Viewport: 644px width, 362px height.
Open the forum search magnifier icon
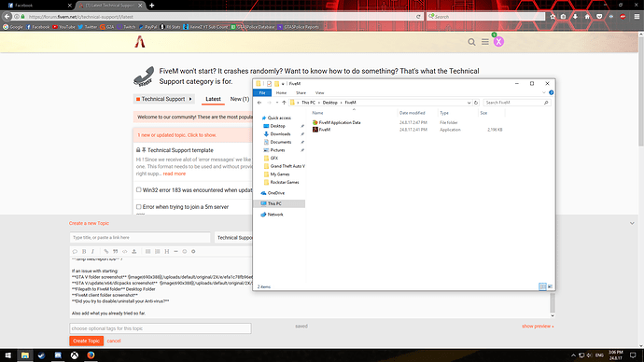pyautogui.click(x=471, y=42)
